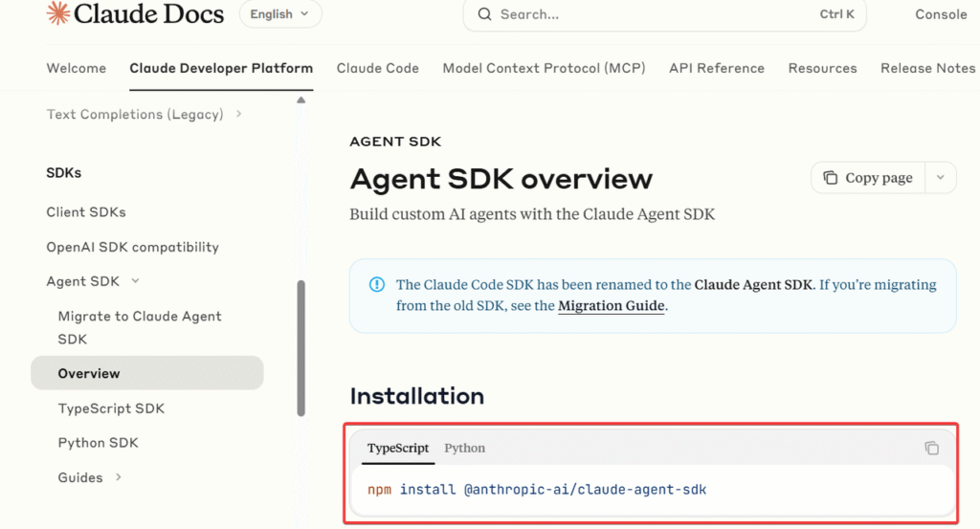The image size is (980, 529).
Task: Click the info icon in the notice
Action: coord(377,285)
